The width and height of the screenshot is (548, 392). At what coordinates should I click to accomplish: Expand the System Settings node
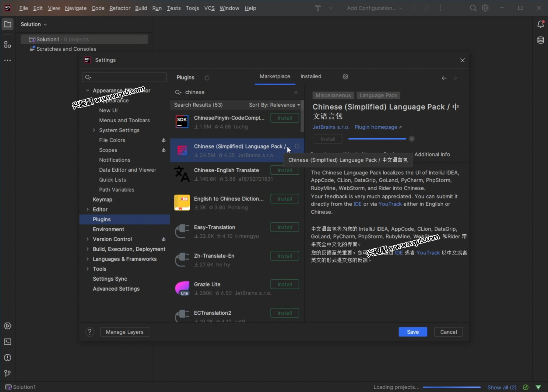click(x=94, y=130)
